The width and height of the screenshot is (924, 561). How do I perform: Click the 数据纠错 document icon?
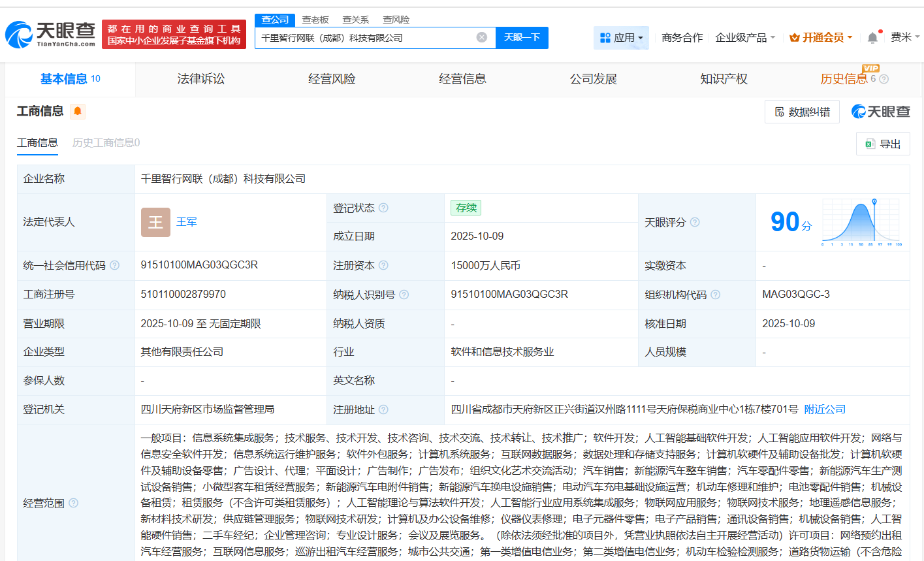pos(780,111)
